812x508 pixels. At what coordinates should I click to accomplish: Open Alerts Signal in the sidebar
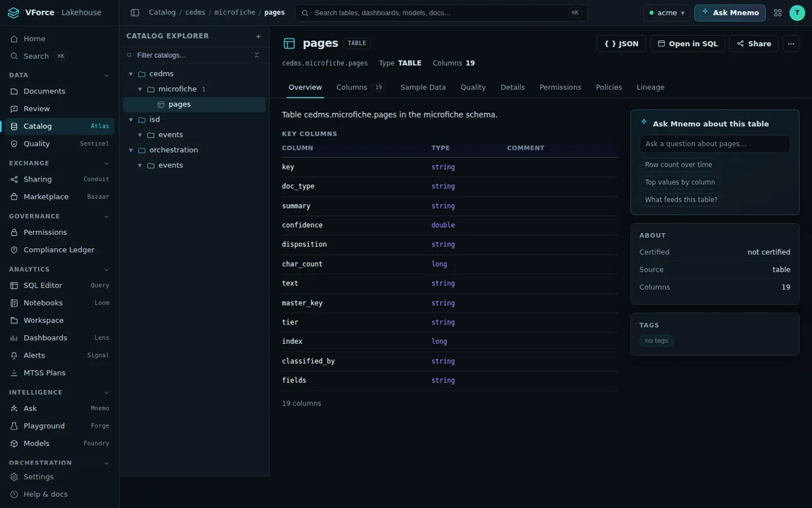[x=60, y=356]
